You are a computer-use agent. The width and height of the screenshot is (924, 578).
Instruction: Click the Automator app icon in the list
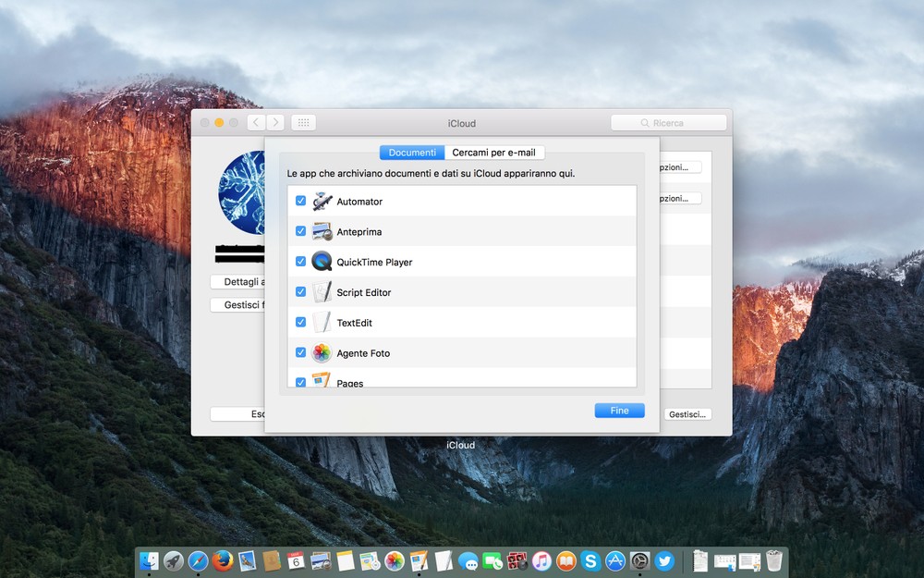point(322,202)
